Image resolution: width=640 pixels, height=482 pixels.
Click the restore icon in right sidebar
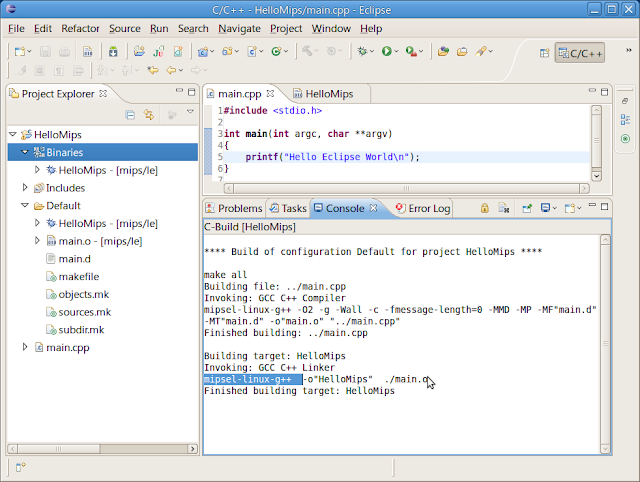625,101
